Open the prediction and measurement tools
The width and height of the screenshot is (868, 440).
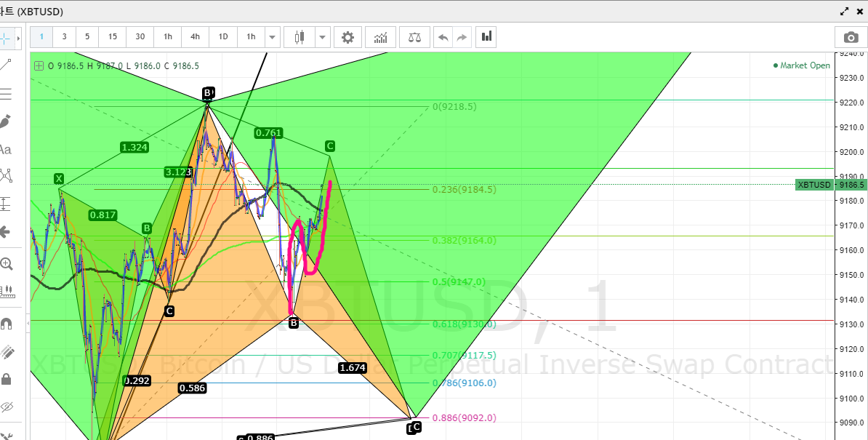point(6,204)
